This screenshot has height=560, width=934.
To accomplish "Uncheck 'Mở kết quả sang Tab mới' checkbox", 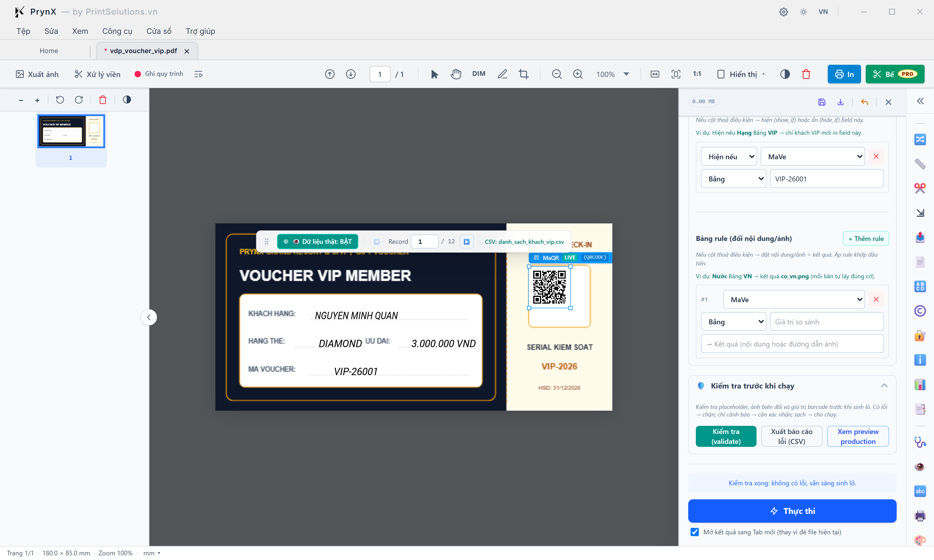I will 694,532.
